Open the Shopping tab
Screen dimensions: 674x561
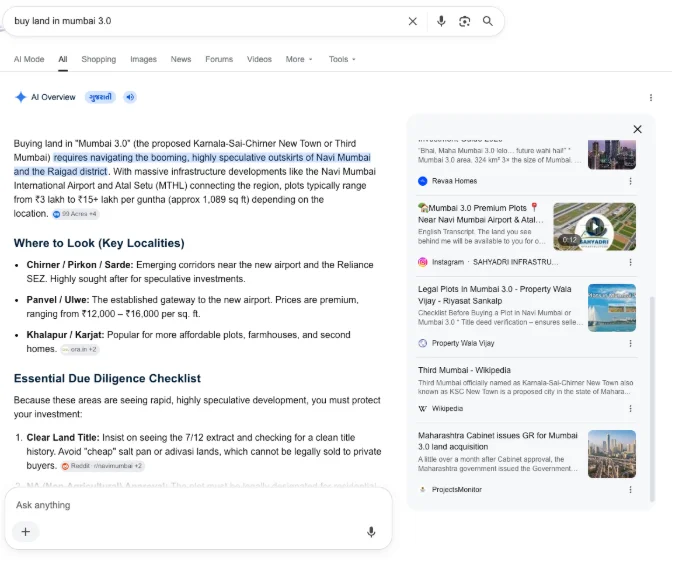[98, 59]
